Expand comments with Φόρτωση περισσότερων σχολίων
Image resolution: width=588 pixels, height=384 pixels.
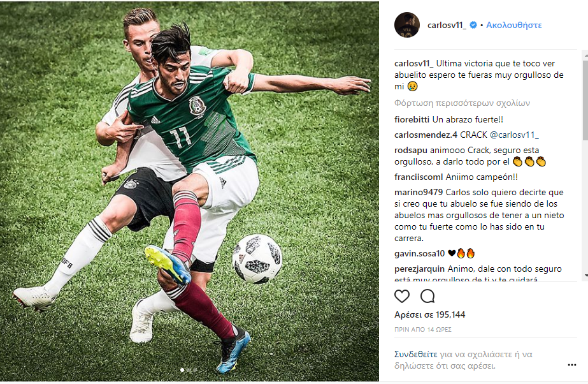pos(462,103)
